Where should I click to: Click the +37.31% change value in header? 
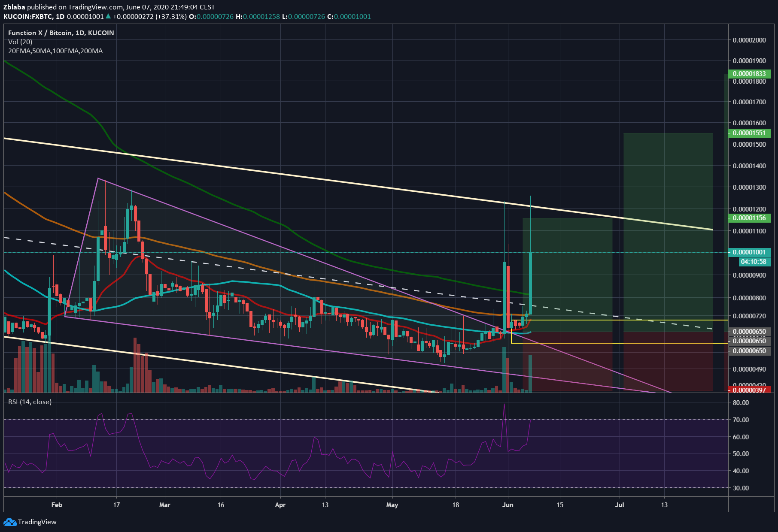pos(172,16)
